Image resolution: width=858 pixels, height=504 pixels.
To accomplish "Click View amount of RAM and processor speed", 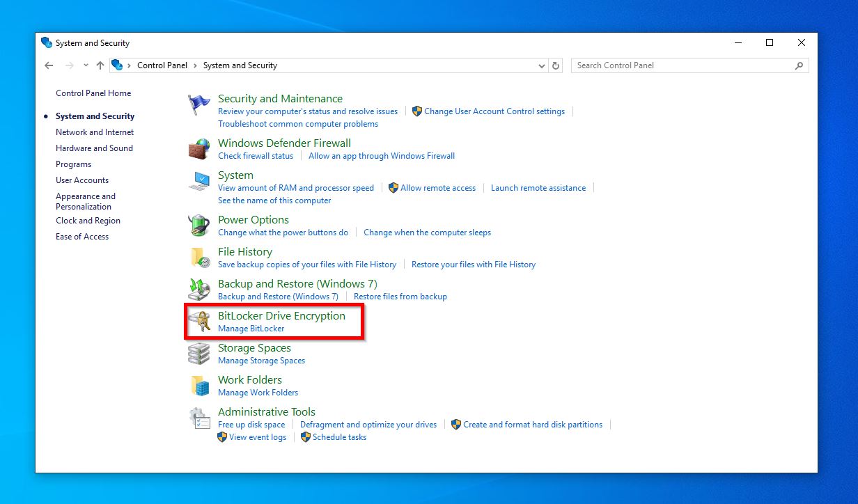I will [296, 188].
